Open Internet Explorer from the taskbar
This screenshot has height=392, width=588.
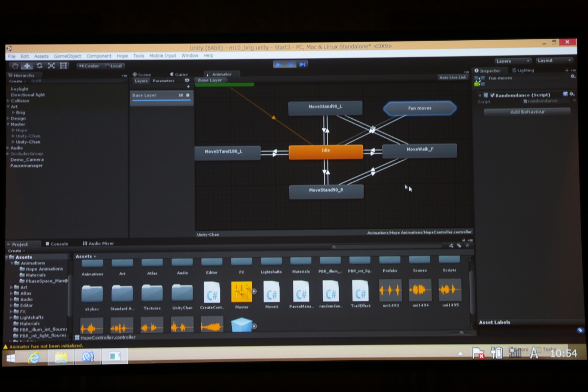34,357
